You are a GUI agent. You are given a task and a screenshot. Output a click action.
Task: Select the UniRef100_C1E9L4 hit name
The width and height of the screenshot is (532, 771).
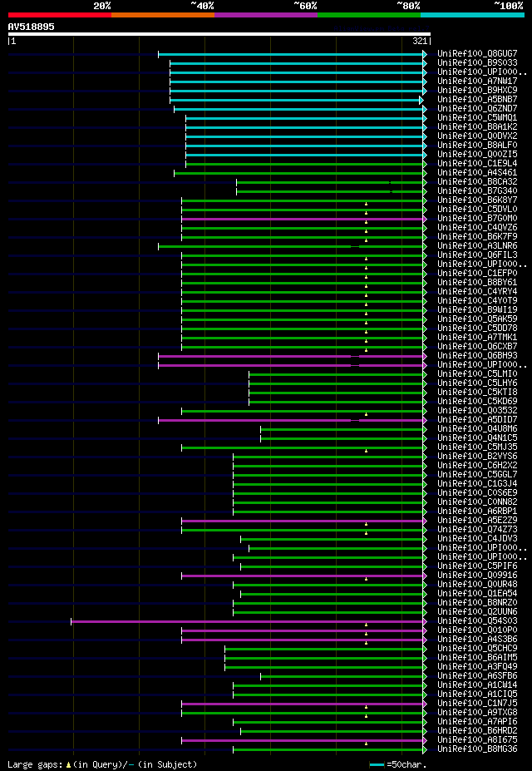pyautogui.click(x=477, y=164)
